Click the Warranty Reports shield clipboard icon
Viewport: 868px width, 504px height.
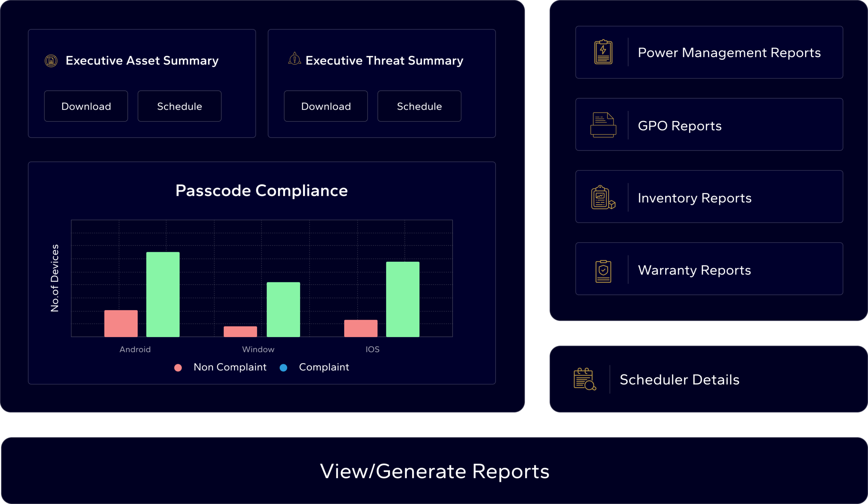(x=603, y=271)
